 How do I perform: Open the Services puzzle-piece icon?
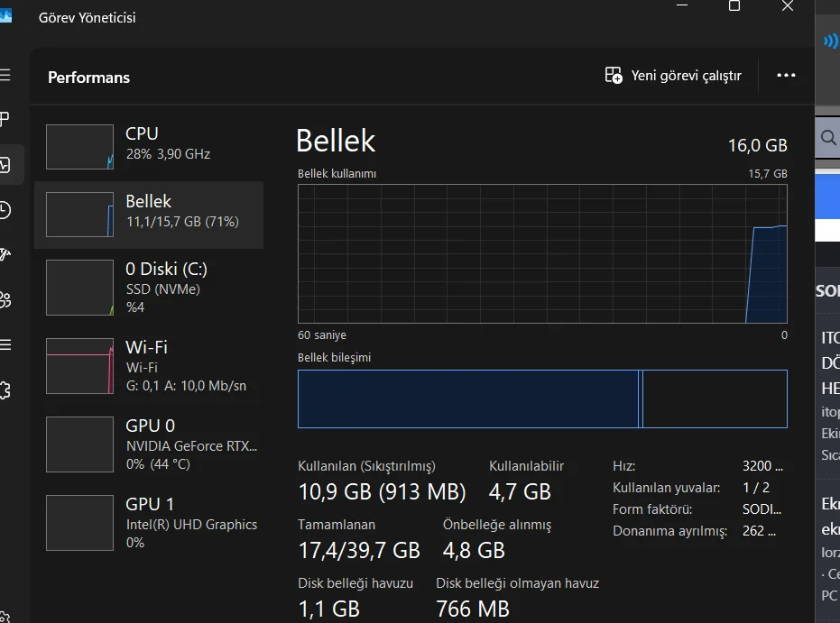tap(5, 390)
